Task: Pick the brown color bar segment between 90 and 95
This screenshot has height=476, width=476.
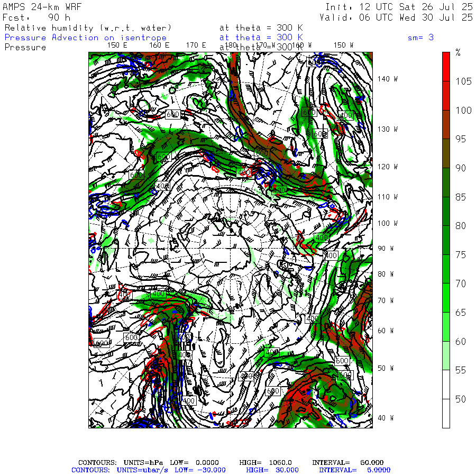Action: click(446, 153)
